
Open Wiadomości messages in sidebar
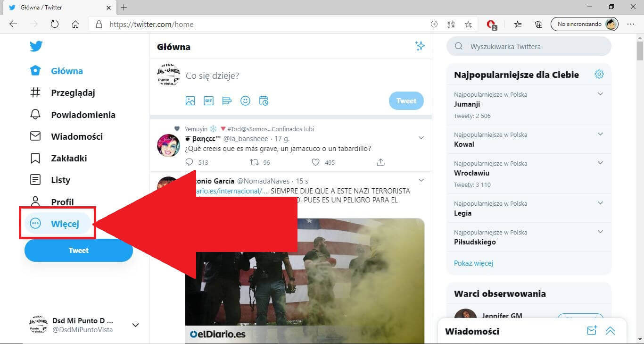[x=66, y=136]
